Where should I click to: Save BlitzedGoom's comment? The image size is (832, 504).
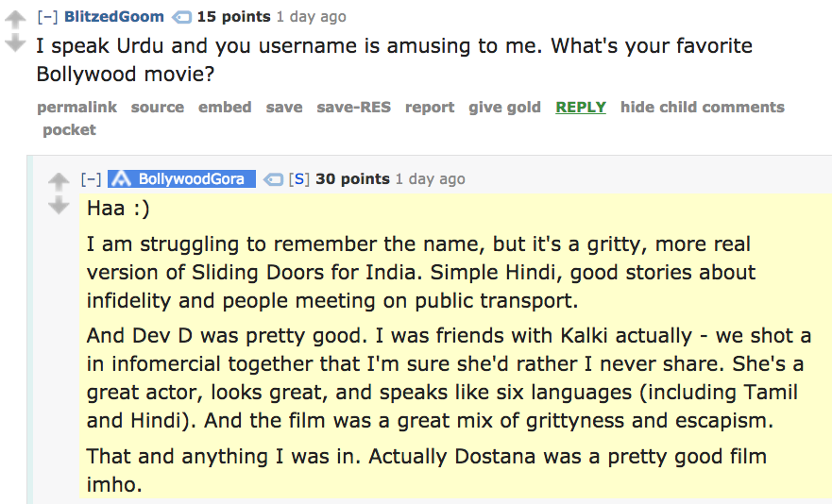pos(284,108)
